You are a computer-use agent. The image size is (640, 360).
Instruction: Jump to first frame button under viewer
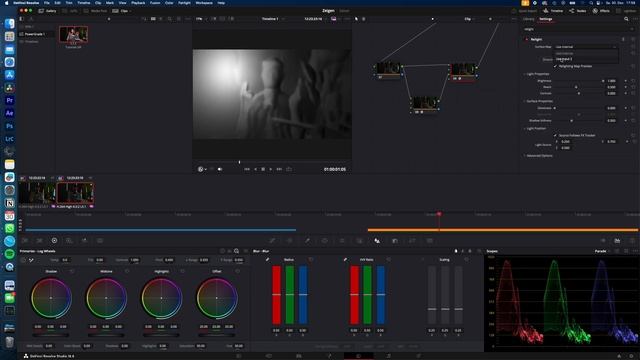(x=247, y=169)
